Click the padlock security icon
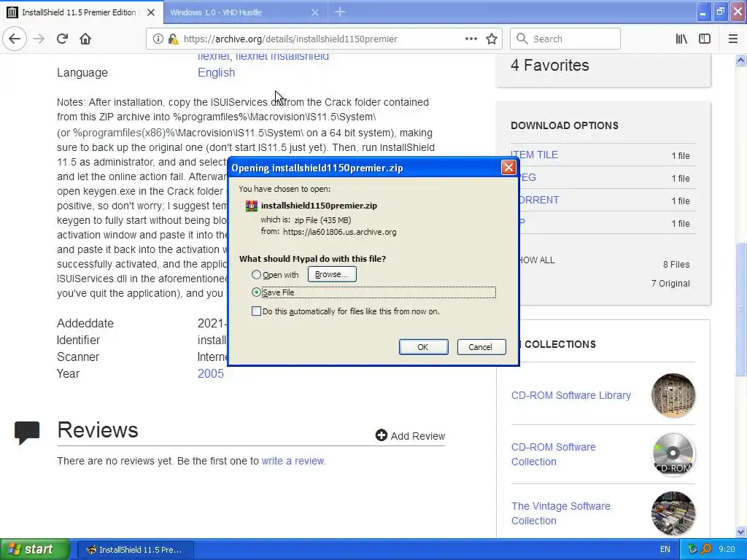 pyautogui.click(x=173, y=39)
